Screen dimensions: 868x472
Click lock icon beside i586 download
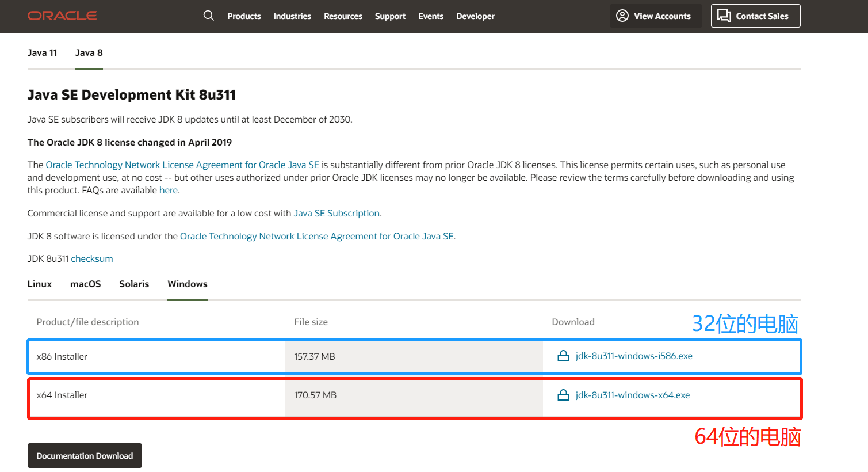(563, 356)
